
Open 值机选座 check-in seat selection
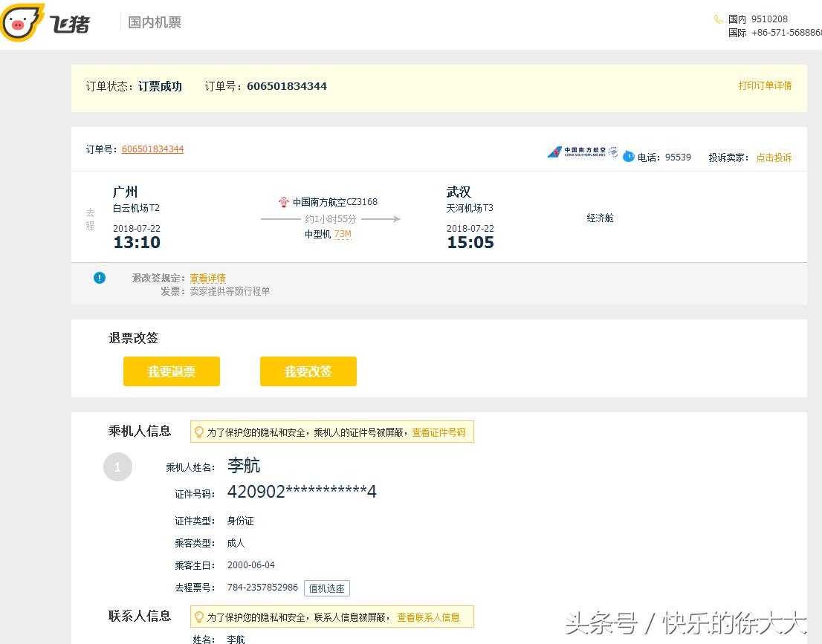[x=327, y=588]
